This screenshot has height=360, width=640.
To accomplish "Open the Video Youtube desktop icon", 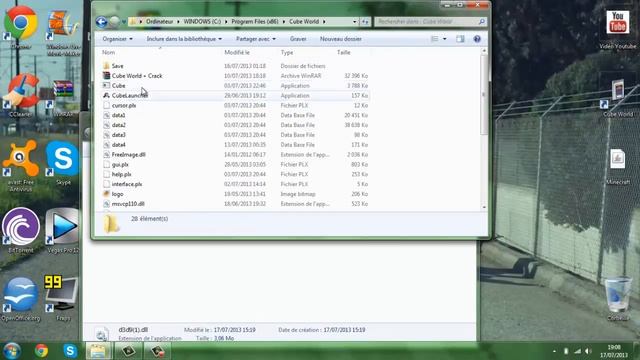I will [618, 28].
